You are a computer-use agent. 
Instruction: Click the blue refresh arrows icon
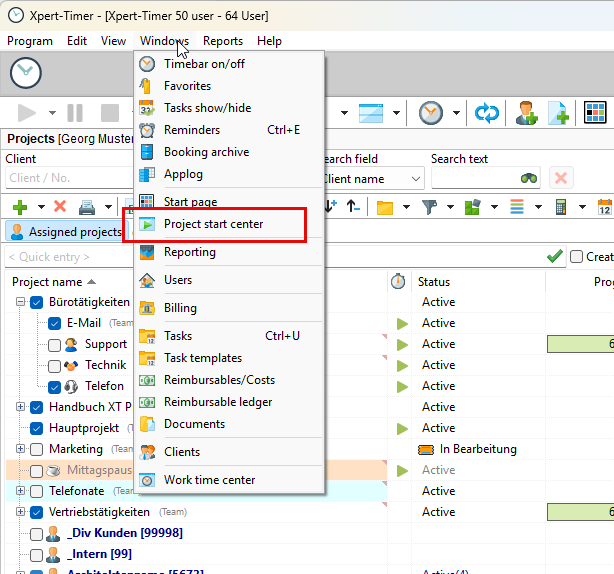(x=487, y=113)
